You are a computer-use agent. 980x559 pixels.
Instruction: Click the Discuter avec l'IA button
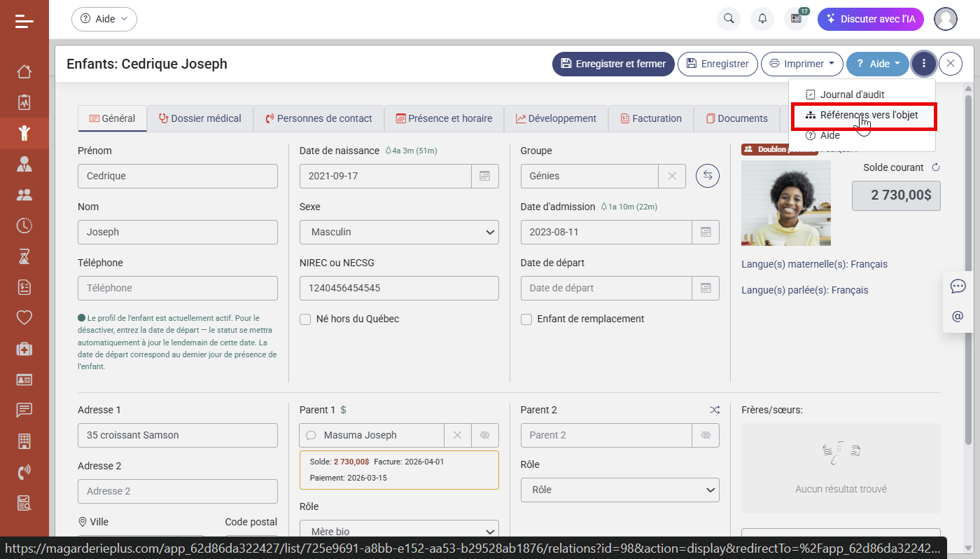click(870, 19)
